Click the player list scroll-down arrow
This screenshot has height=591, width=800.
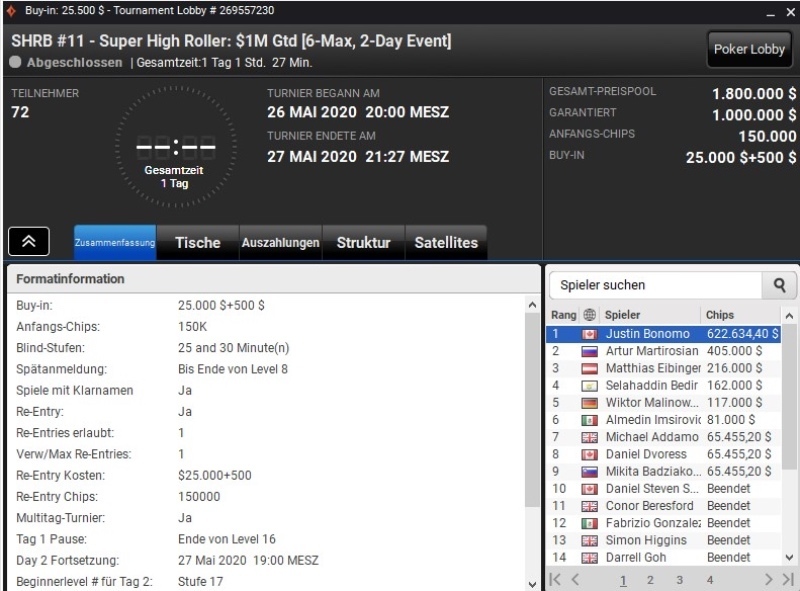[x=790, y=557]
